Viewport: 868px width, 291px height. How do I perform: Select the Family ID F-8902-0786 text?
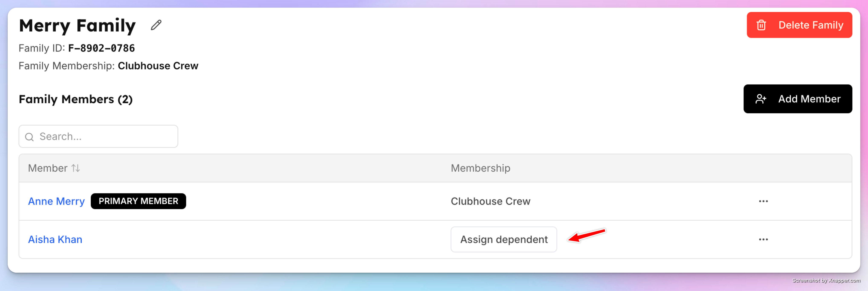[x=101, y=48]
